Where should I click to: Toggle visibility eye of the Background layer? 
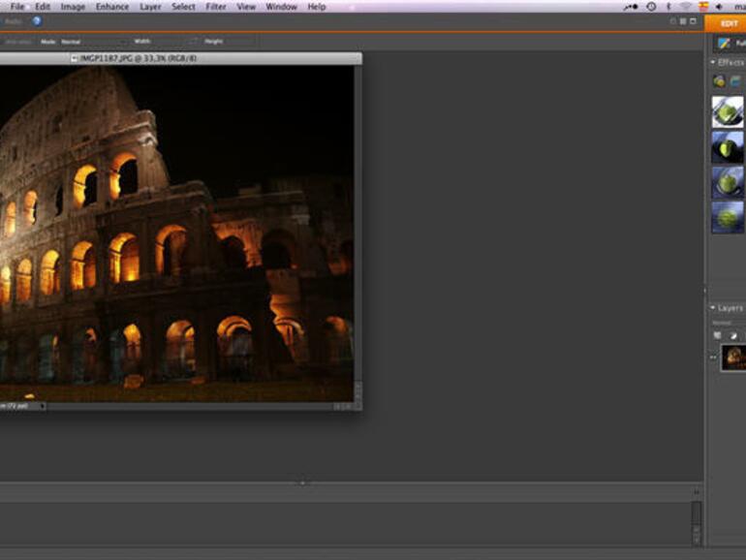click(x=714, y=358)
